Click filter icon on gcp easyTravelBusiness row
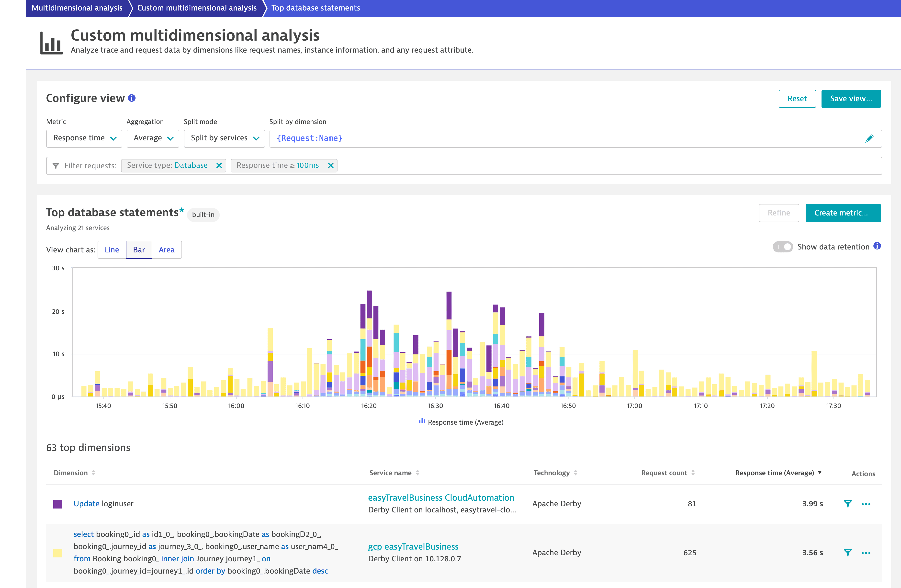This screenshot has width=901, height=588. pos(848,552)
